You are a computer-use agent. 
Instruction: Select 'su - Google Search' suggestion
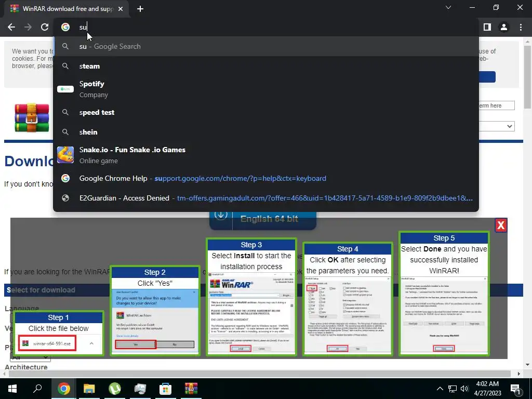coord(266,46)
